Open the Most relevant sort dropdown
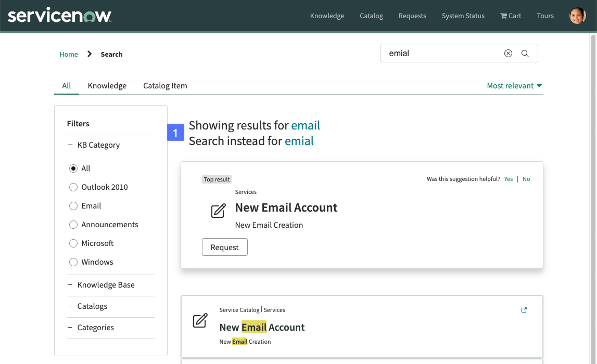This screenshot has height=364, width=597. coord(514,86)
